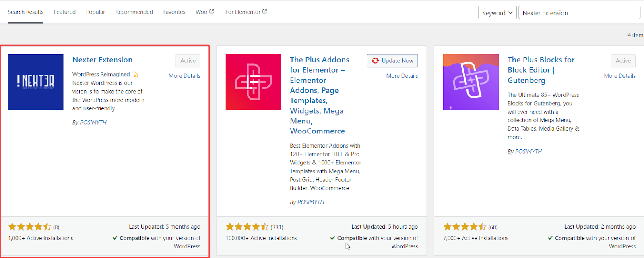The image size is (644, 258).
Task: Click the "7,000+ Active Installations" text
Action: [x=476, y=238]
